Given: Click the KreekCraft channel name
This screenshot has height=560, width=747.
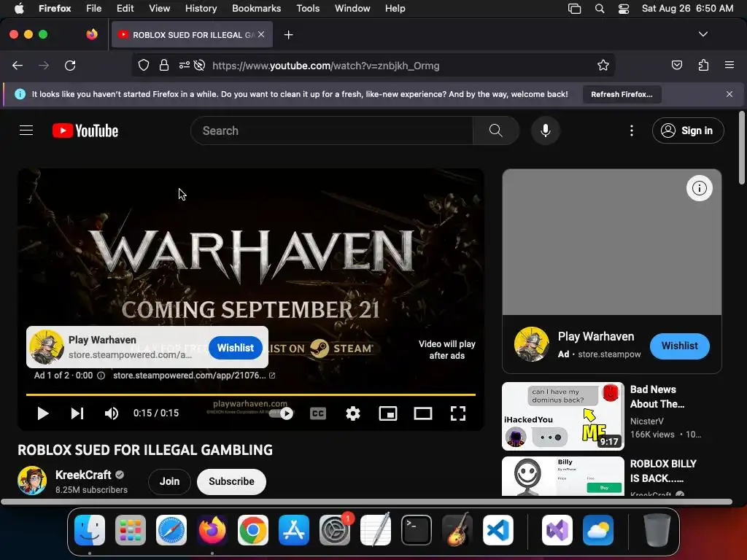Looking at the screenshot, I should [83, 475].
